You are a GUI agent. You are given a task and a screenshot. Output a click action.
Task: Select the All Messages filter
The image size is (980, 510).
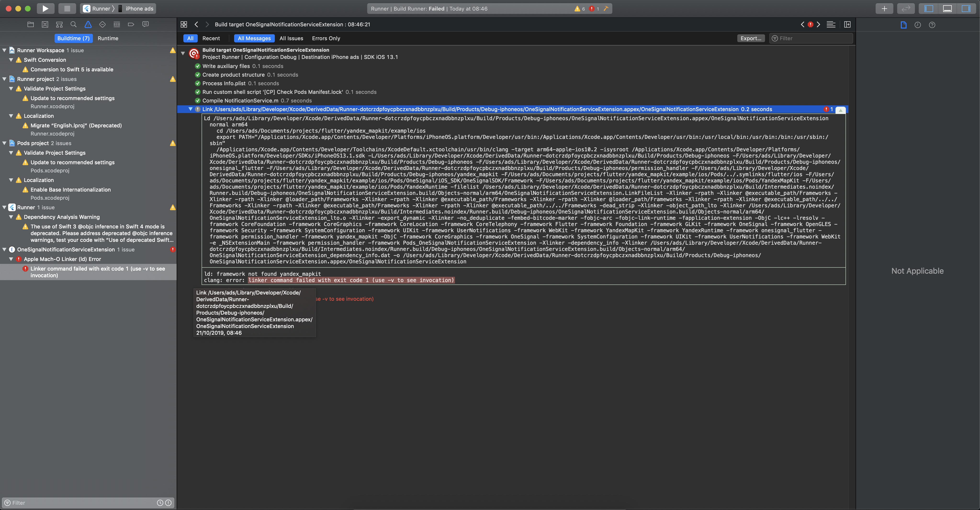[254, 38]
